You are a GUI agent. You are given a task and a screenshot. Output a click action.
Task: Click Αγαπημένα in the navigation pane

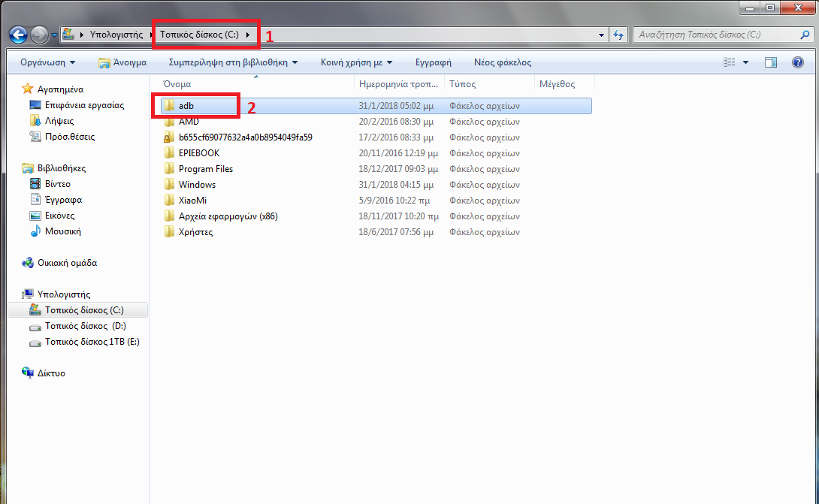pos(61,89)
